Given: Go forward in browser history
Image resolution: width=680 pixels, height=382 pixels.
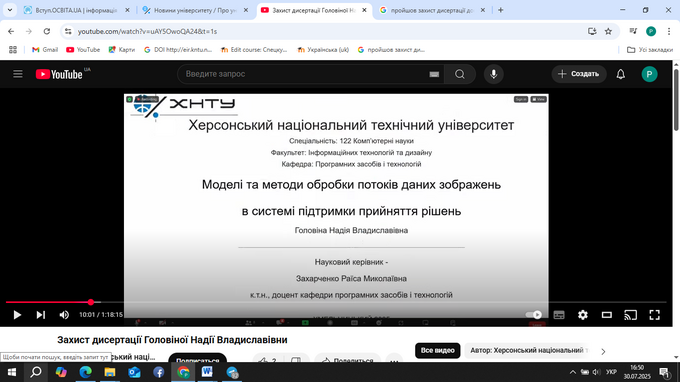Looking at the screenshot, I should click(x=29, y=31).
